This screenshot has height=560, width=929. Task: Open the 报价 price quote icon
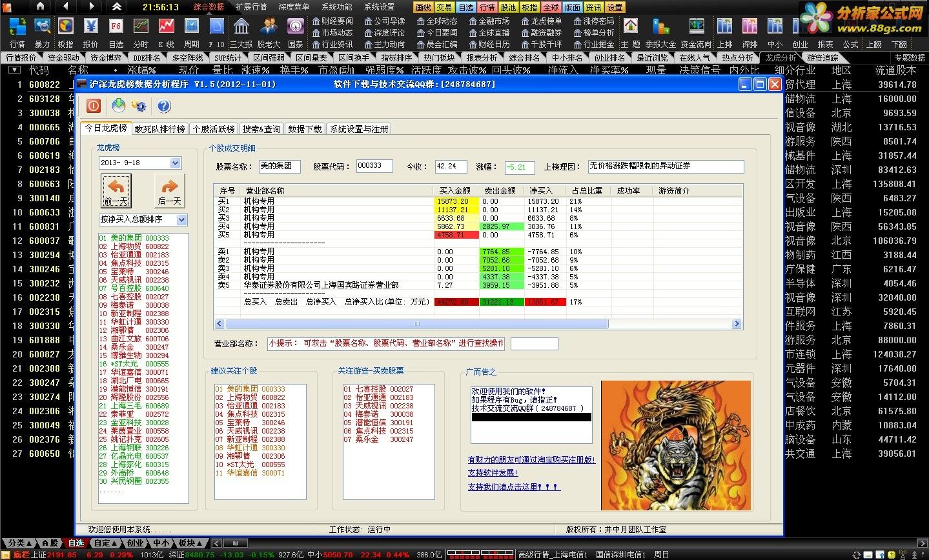pos(91,32)
